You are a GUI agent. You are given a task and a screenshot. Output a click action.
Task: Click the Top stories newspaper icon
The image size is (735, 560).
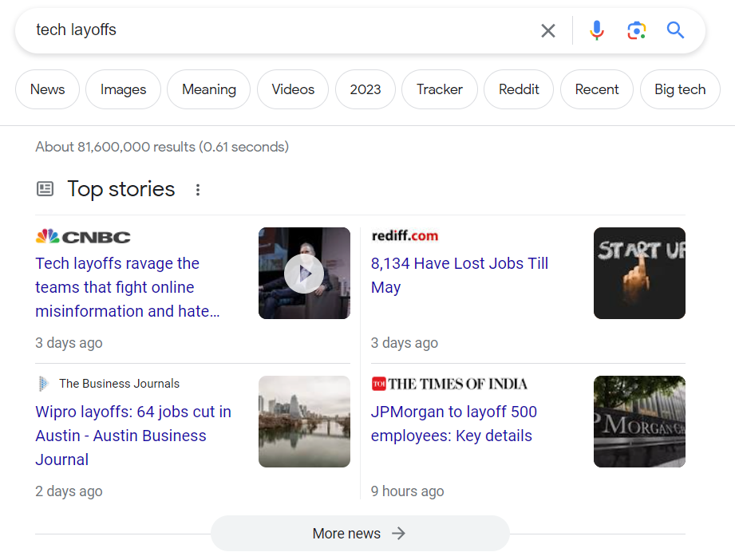pyautogui.click(x=45, y=189)
